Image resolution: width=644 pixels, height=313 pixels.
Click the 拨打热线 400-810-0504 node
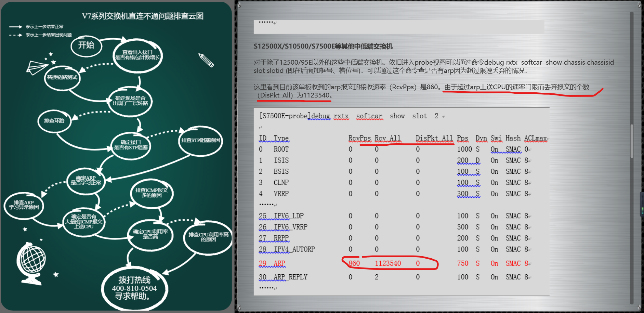click(134, 288)
